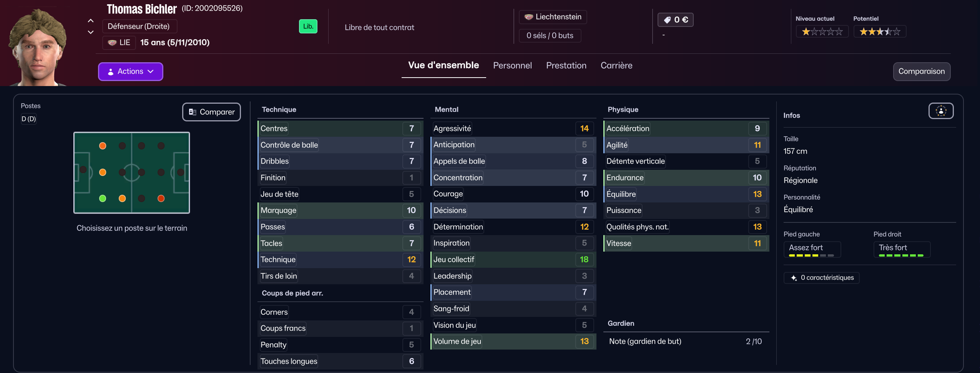Click the Liechtenstein flag icon
The width and height of the screenshot is (980, 373).
(x=529, y=17)
